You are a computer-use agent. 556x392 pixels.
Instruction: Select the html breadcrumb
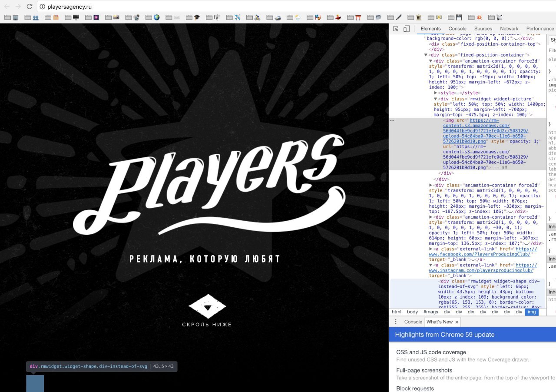coord(397,312)
